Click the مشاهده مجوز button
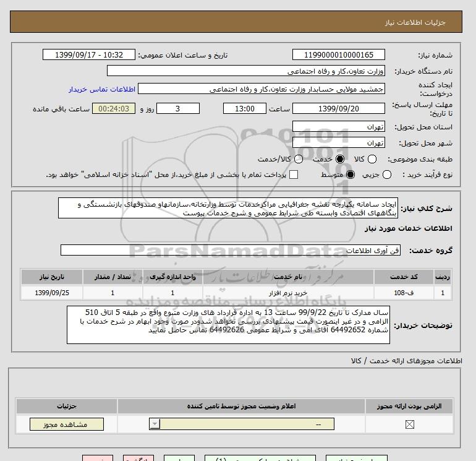 [67, 424]
